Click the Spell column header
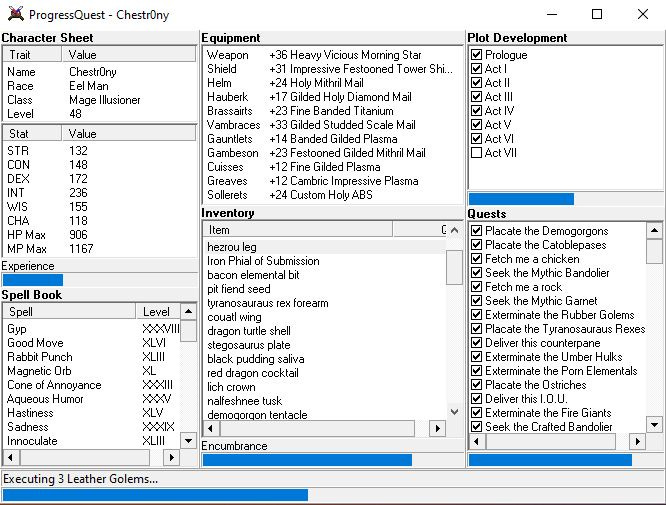The image size is (666, 505). pos(69,312)
